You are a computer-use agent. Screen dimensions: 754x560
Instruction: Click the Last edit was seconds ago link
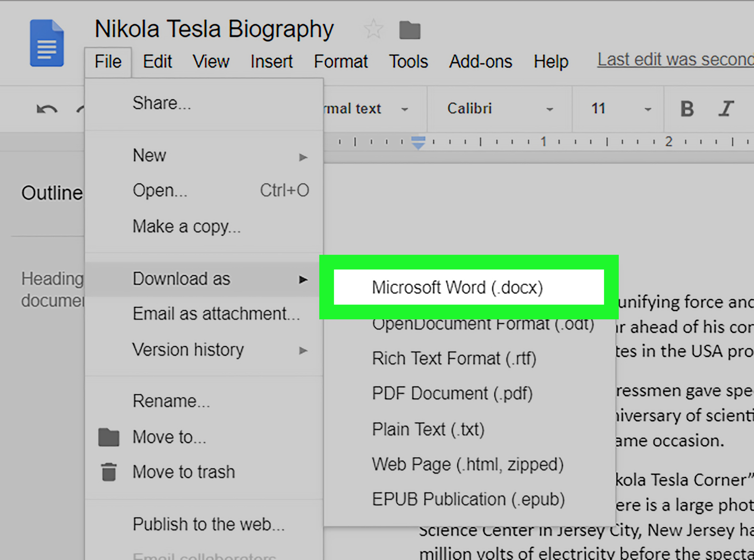coord(675,60)
